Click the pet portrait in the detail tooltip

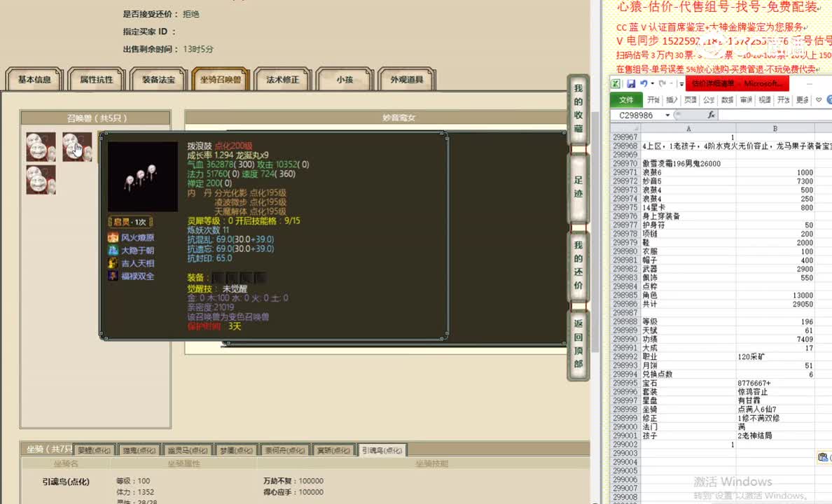click(143, 172)
